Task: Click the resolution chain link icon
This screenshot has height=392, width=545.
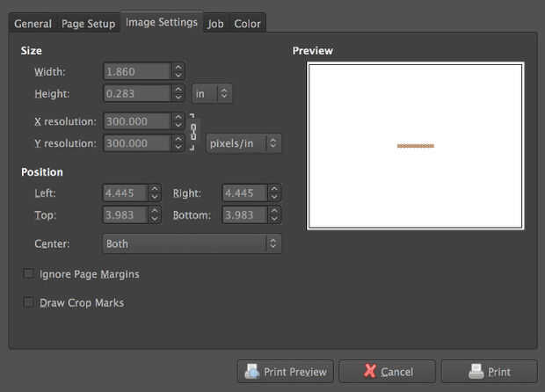Action: pyautogui.click(x=193, y=132)
